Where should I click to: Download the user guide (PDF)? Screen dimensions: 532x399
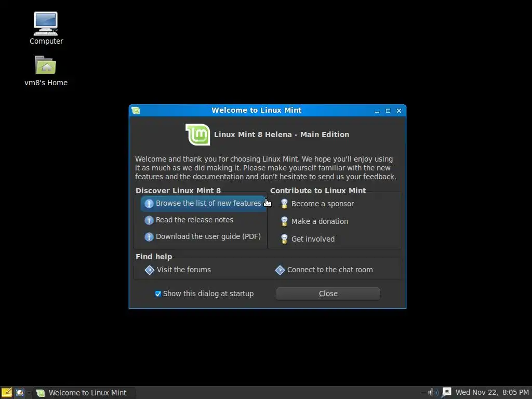tap(203, 236)
